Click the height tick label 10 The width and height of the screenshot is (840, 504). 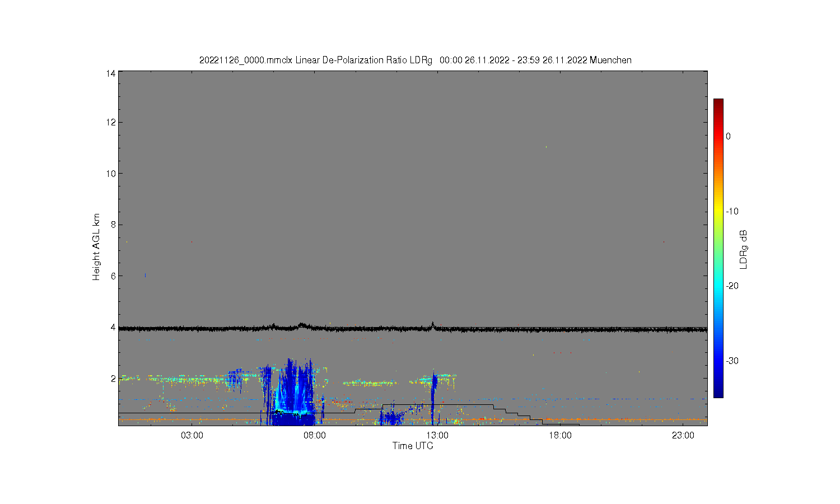[111, 174]
